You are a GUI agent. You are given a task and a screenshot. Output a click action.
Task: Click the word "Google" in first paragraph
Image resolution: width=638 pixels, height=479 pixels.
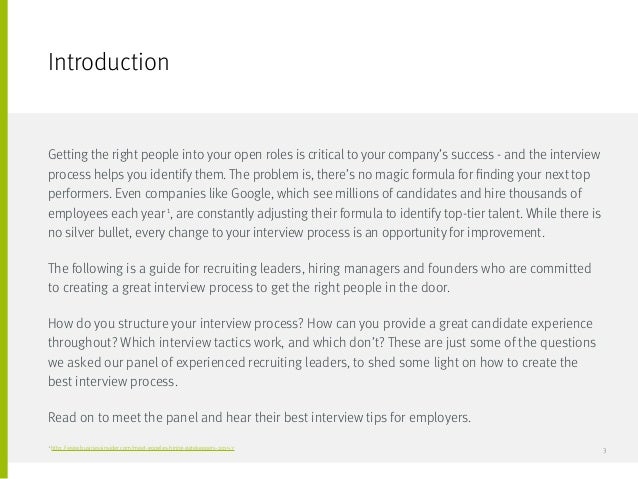(251, 193)
